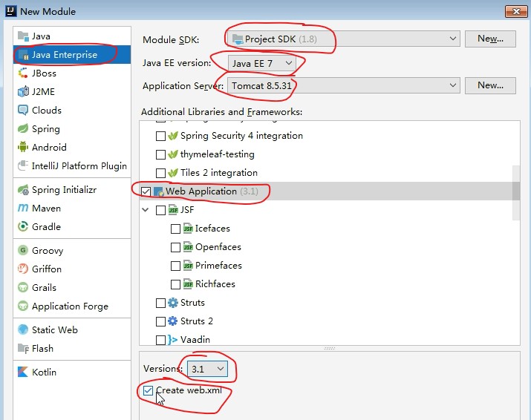Choose Groovy label in module list
This screenshot has height=420, width=531.
coord(48,251)
